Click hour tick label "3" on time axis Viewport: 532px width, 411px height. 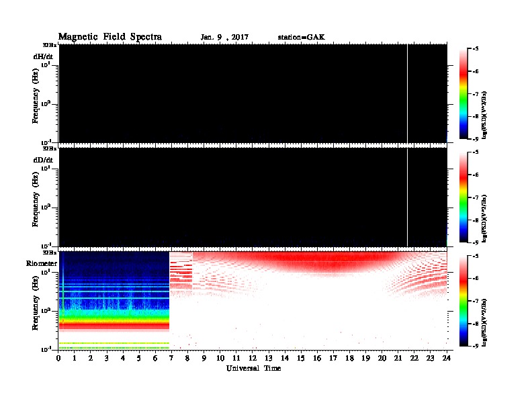pyautogui.click(x=107, y=359)
